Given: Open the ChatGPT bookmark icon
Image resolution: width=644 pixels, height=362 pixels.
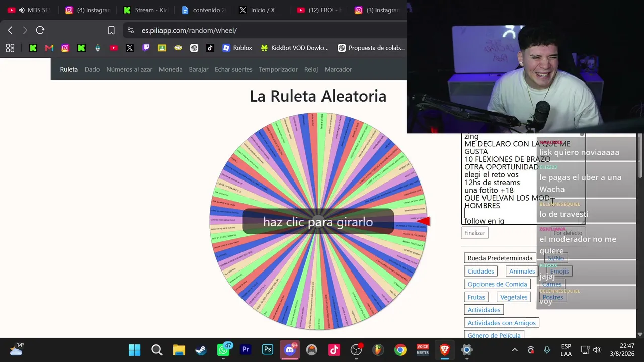Looking at the screenshot, I should coord(194,48).
